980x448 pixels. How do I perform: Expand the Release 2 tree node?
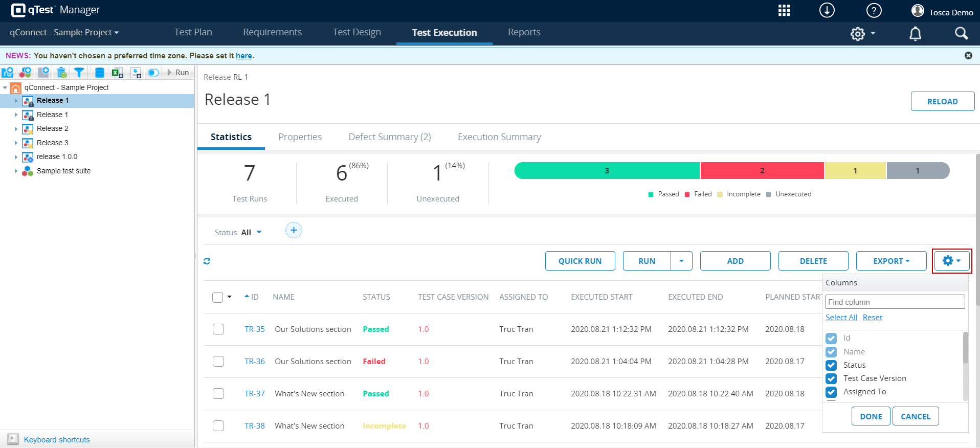[x=16, y=129]
